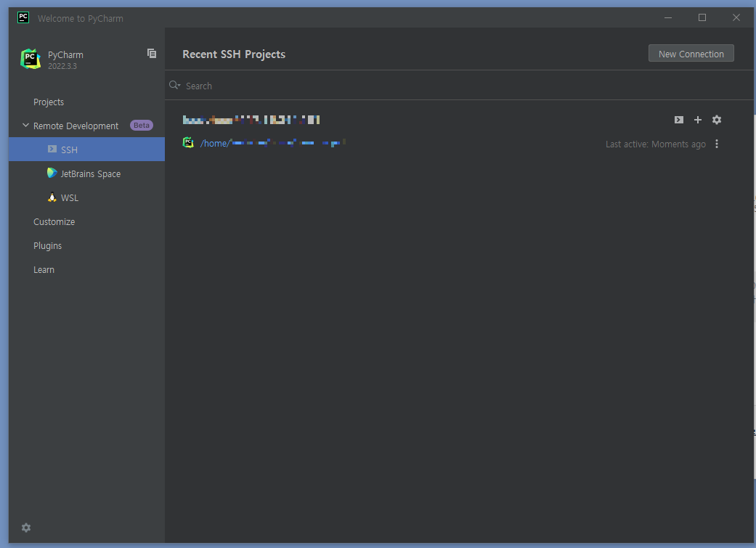Viewport: 756px width, 548px height.
Task: Open the /home/ recent project link
Action: (x=273, y=143)
